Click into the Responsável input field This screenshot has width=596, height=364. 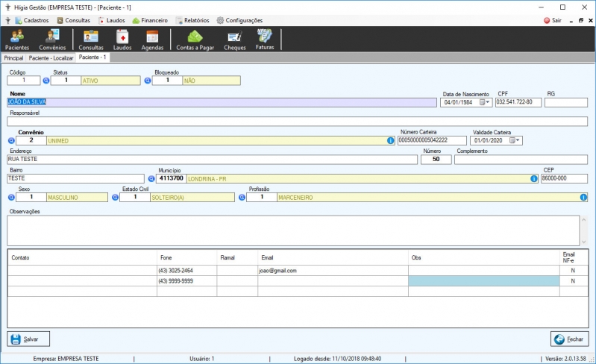coord(297,122)
